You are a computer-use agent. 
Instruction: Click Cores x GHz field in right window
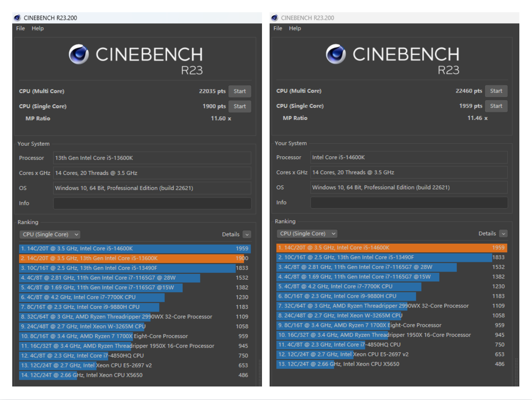[x=409, y=172]
